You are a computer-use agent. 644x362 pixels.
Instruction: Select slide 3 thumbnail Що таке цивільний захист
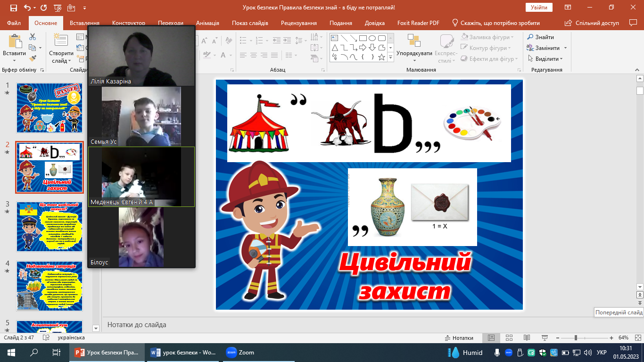(x=50, y=227)
